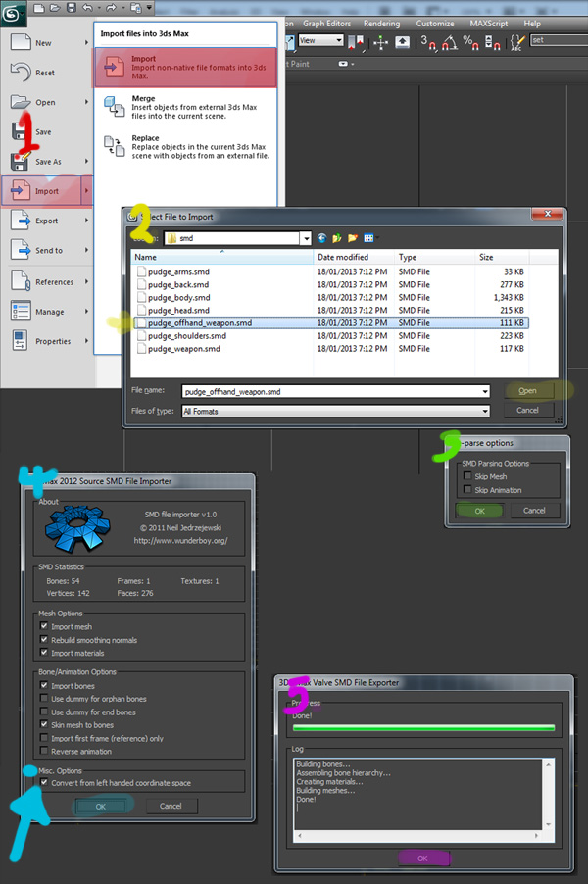Open the Customize menu
This screenshot has width=588, height=884.
point(435,24)
